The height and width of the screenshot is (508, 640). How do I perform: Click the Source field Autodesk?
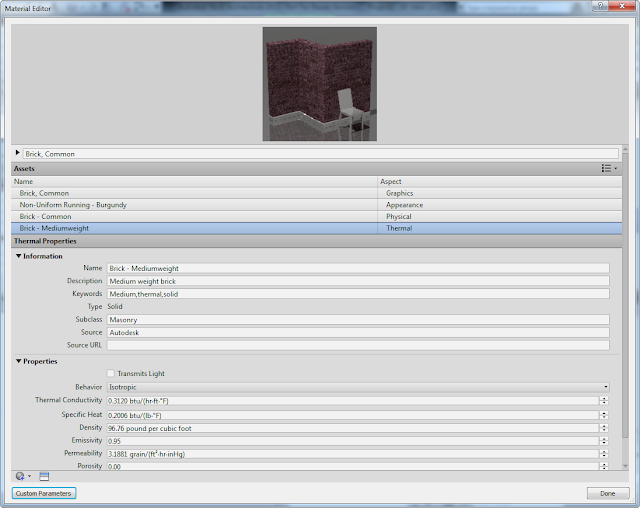click(x=358, y=333)
